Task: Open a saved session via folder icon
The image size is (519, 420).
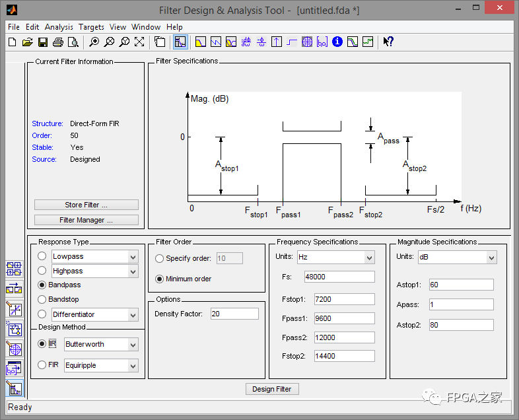Action: [x=28, y=42]
